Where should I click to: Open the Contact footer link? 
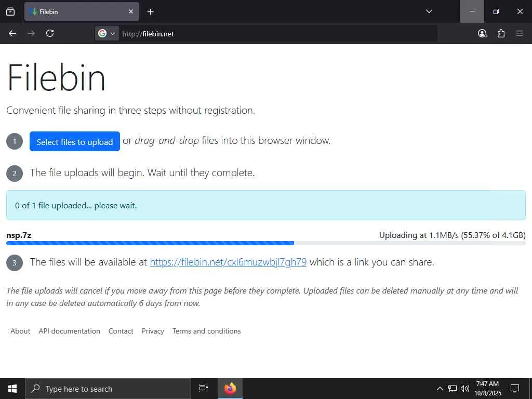[121, 331]
